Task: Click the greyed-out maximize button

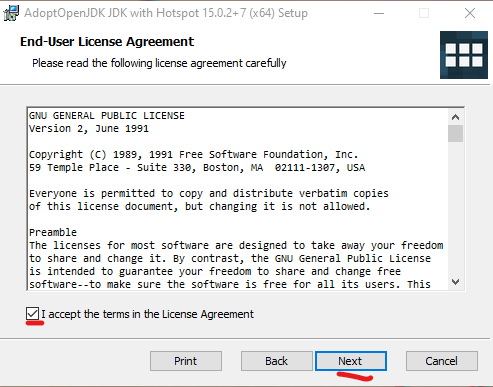Action: [424, 13]
